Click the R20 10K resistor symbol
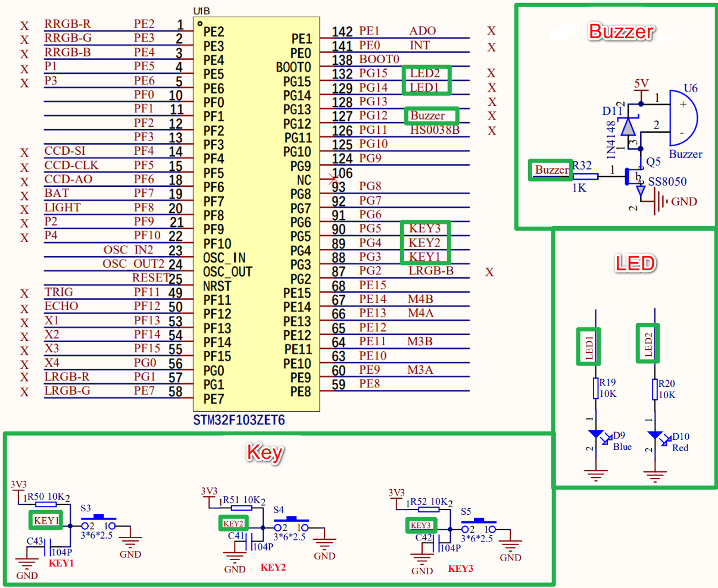This screenshot has width=718, height=588. [655, 388]
